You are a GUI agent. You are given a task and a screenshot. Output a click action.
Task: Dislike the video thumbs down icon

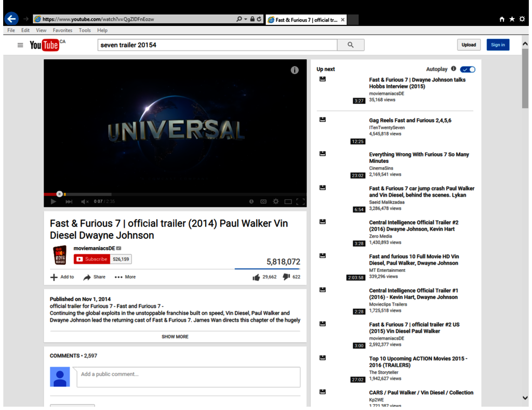pos(286,277)
